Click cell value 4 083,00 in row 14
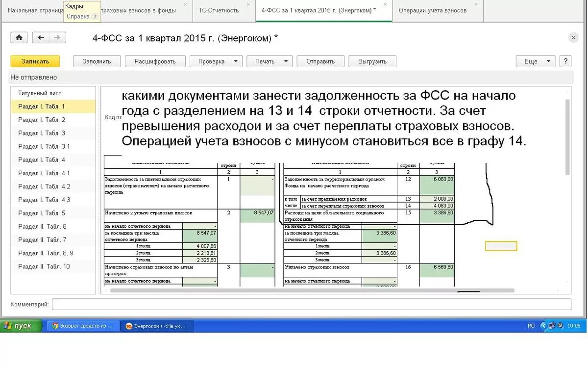The width and height of the screenshot is (588, 368). [x=437, y=206]
